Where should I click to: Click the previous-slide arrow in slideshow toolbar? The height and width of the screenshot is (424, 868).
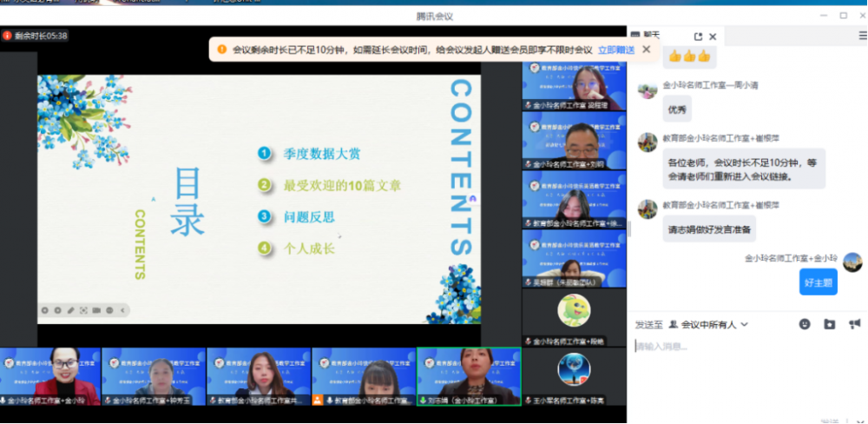45,310
